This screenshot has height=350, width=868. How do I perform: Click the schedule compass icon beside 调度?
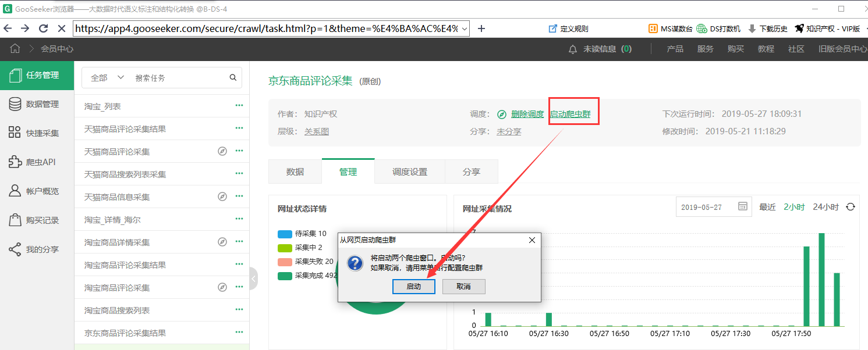502,115
